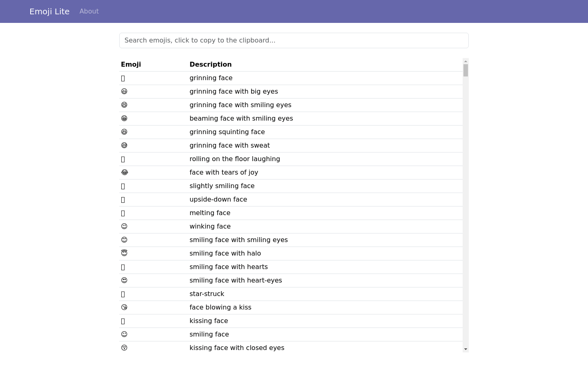Select the 'rolling on the floor laughing' row
Screen dimensions: 588x368
coord(234,159)
